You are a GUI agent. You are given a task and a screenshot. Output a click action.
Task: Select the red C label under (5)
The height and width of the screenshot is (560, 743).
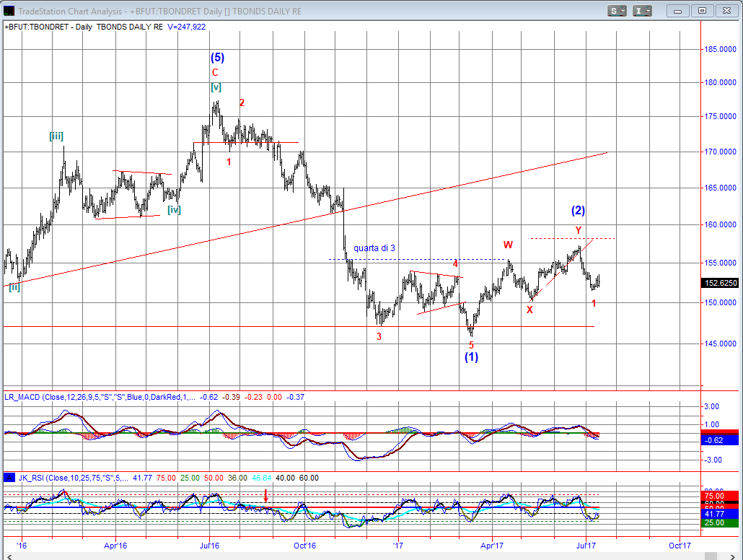[x=215, y=73]
